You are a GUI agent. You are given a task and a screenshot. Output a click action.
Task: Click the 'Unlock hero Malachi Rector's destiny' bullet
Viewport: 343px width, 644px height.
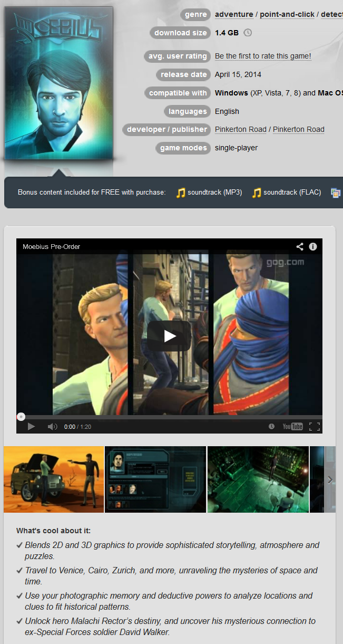(170, 627)
